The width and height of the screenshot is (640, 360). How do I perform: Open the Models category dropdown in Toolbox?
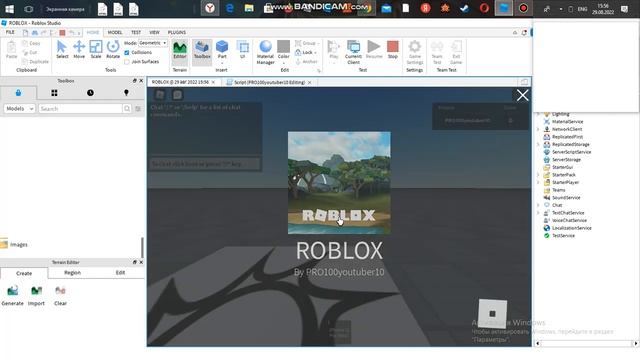tap(19, 109)
